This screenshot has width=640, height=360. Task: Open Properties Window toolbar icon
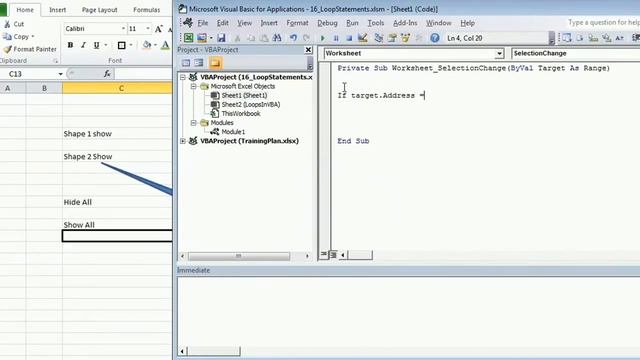pyautogui.click(x=392, y=38)
